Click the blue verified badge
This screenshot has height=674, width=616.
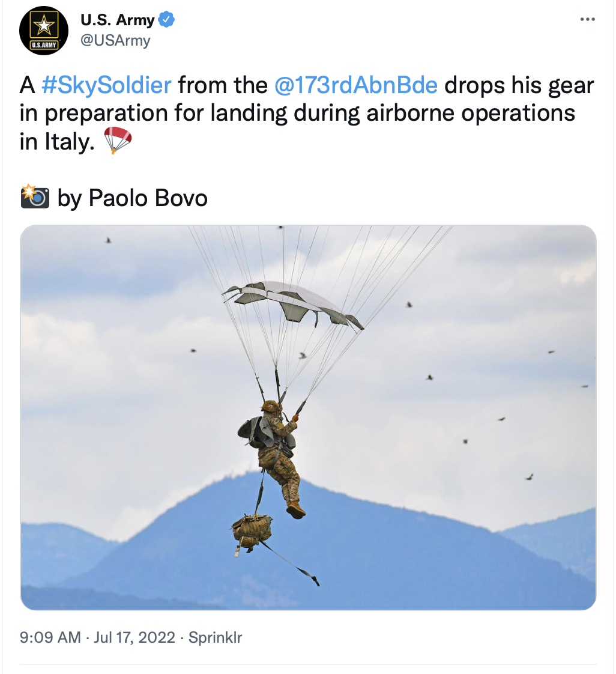pos(167,20)
